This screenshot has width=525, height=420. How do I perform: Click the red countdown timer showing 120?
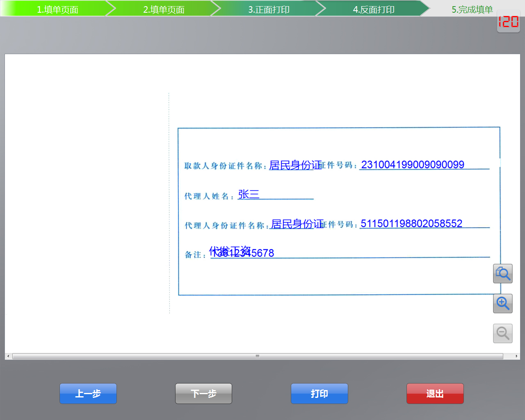[x=508, y=23]
